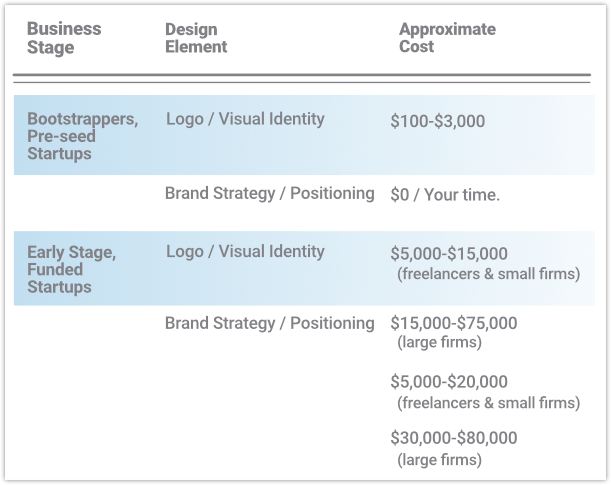Viewport: 611px width, 485px height.
Task: Click first Brand Strategy / Positioning entry
Action: click(x=270, y=194)
